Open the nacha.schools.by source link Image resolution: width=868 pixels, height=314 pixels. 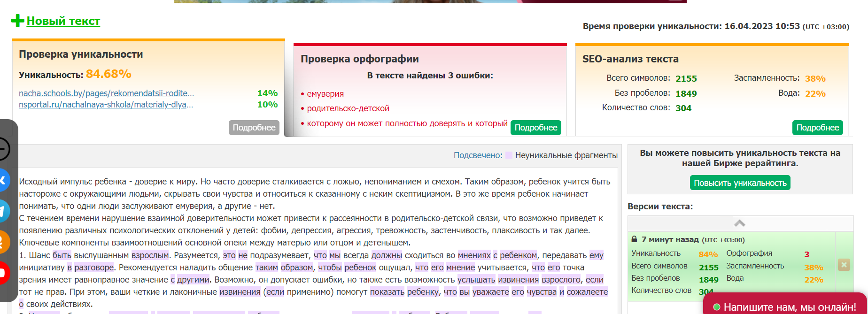tap(106, 93)
